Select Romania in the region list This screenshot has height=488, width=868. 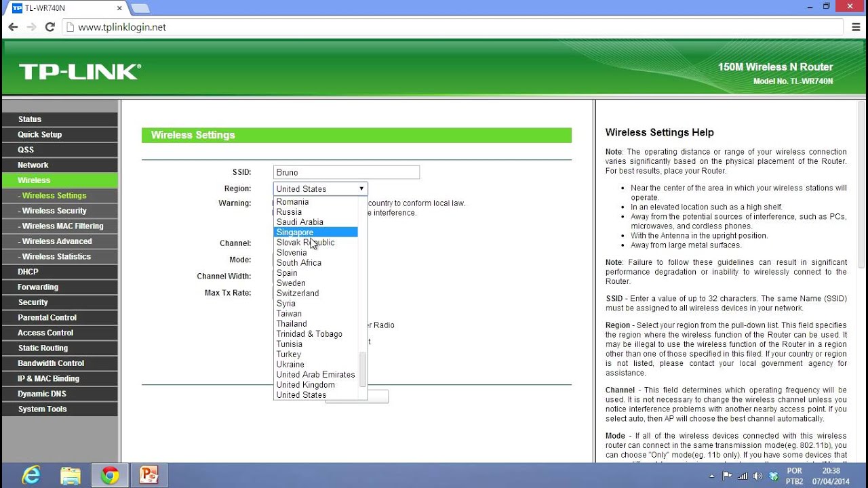click(x=315, y=202)
